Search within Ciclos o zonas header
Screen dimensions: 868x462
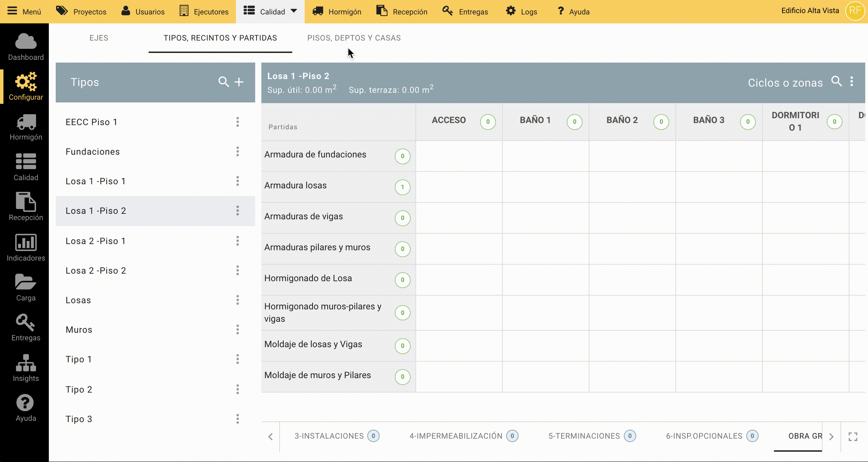pyautogui.click(x=836, y=81)
